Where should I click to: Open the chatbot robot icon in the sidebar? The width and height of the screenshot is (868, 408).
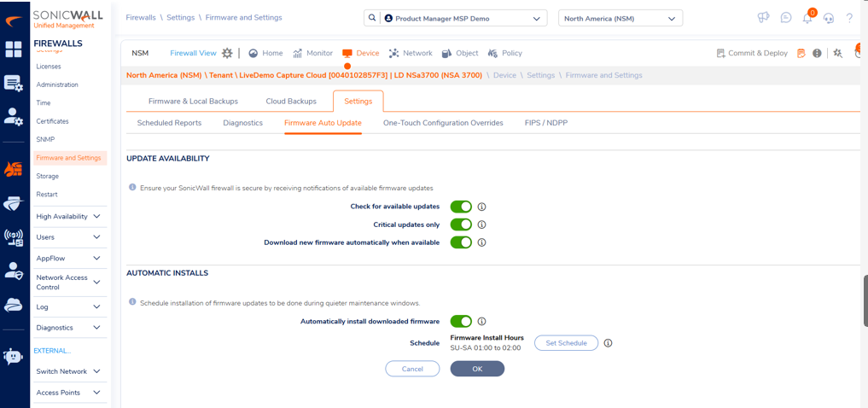[14, 357]
